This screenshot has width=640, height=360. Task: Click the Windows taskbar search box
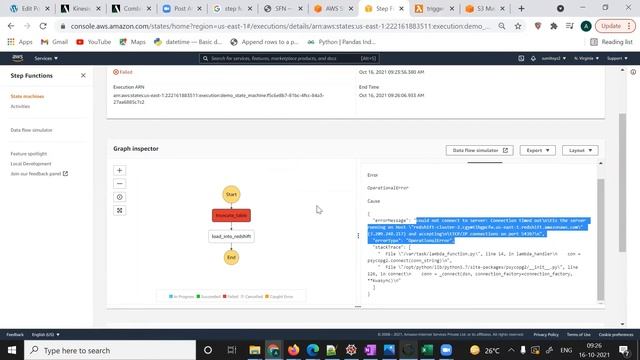(x=110, y=350)
